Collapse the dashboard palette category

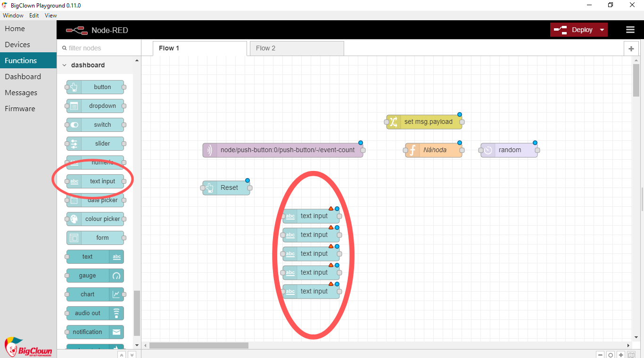[x=95, y=65]
